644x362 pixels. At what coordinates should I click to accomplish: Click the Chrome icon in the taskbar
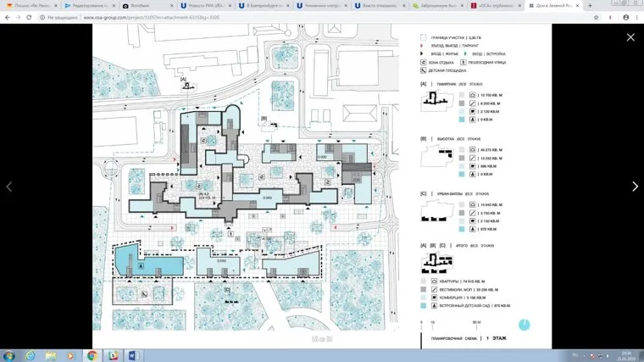pyautogui.click(x=91, y=354)
